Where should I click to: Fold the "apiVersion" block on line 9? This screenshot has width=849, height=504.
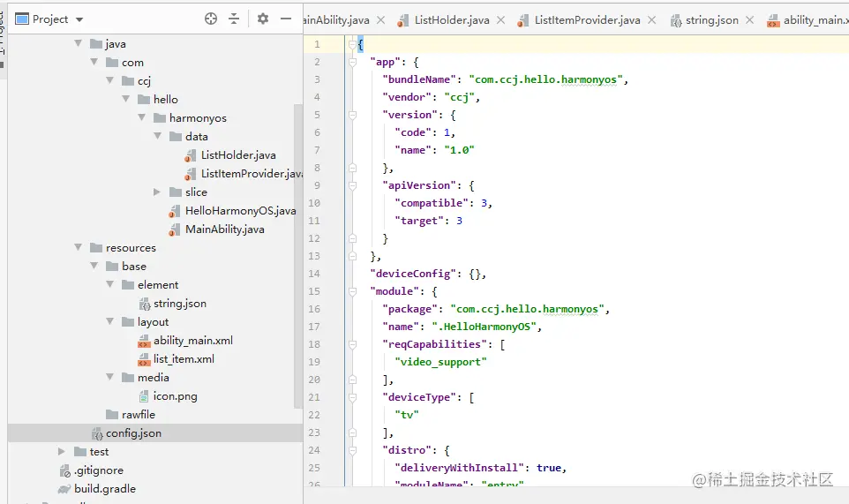point(352,185)
